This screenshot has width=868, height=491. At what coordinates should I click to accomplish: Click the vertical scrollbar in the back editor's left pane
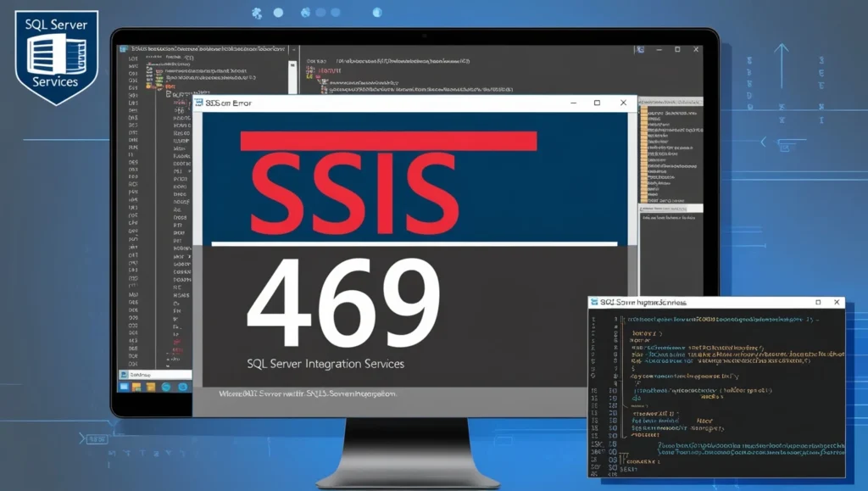292,77
